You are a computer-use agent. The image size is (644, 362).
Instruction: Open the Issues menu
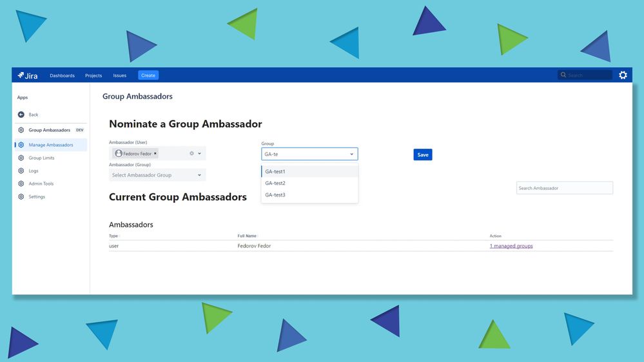119,75
